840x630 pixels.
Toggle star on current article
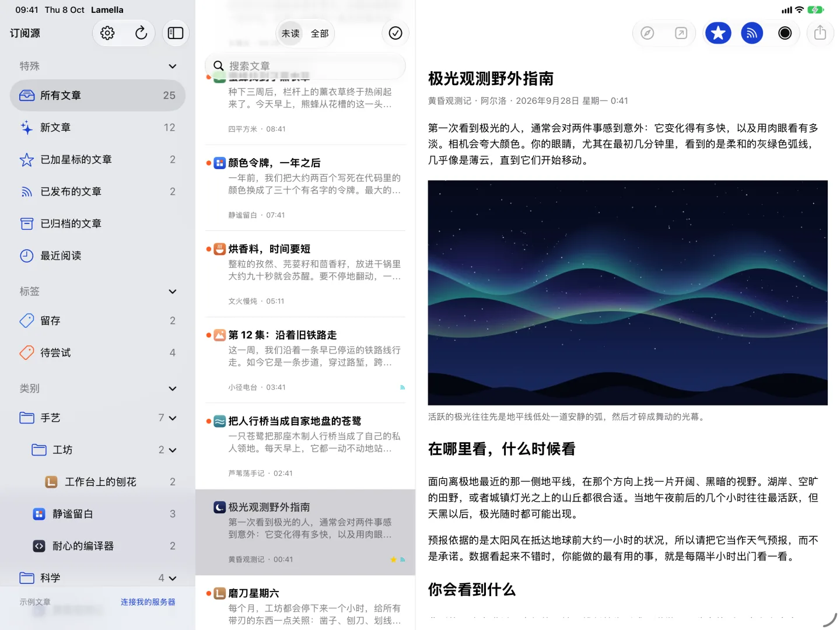(x=718, y=33)
